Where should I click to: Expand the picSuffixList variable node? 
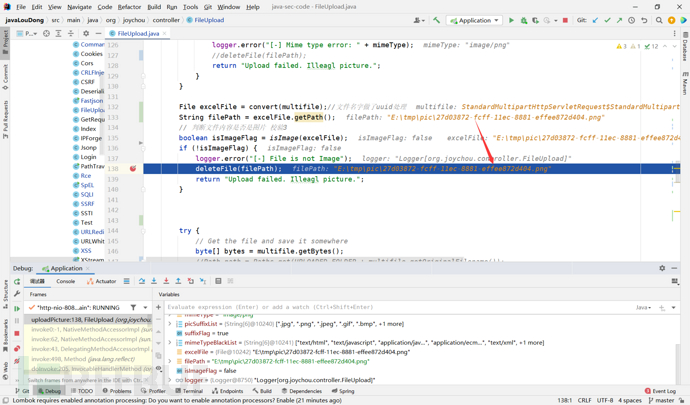coord(170,324)
